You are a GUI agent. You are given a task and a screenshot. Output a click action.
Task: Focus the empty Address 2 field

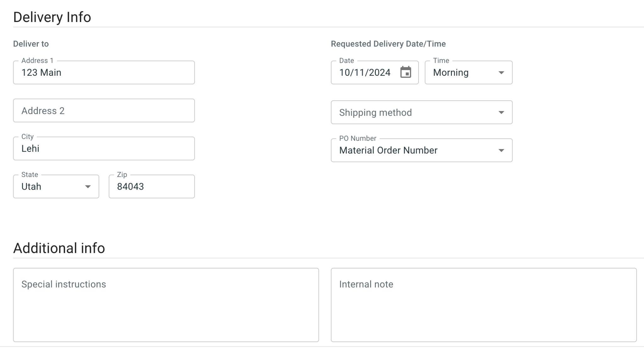pos(104,111)
